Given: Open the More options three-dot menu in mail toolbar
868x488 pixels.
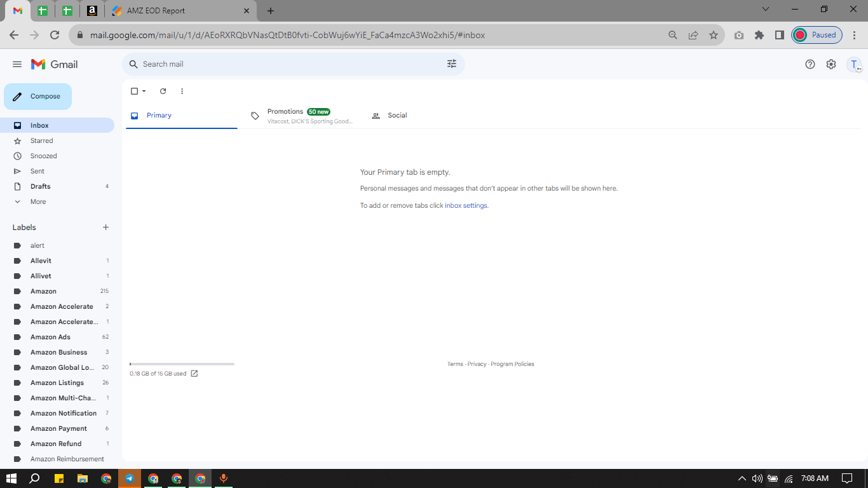Looking at the screenshot, I should click(x=182, y=91).
